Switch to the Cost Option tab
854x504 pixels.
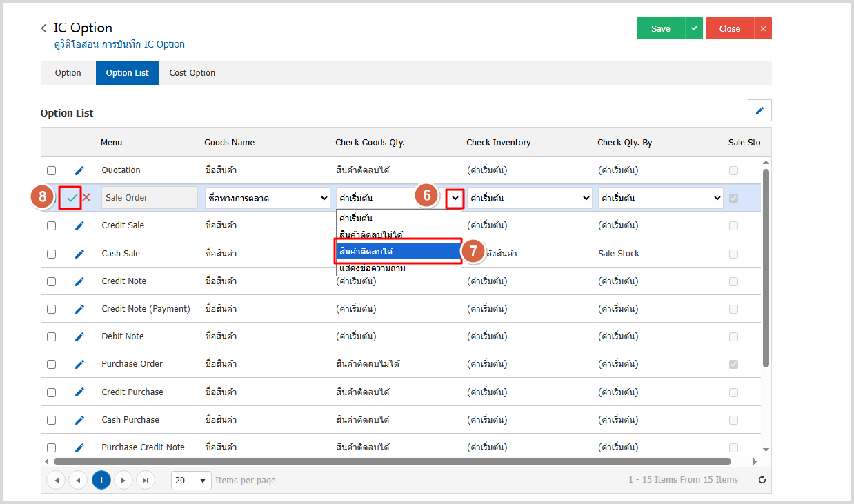tap(192, 73)
